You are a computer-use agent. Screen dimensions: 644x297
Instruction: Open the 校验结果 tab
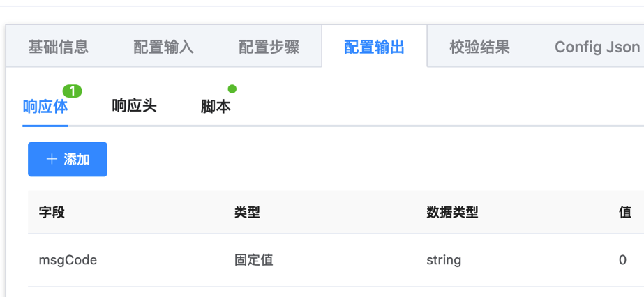tap(479, 47)
